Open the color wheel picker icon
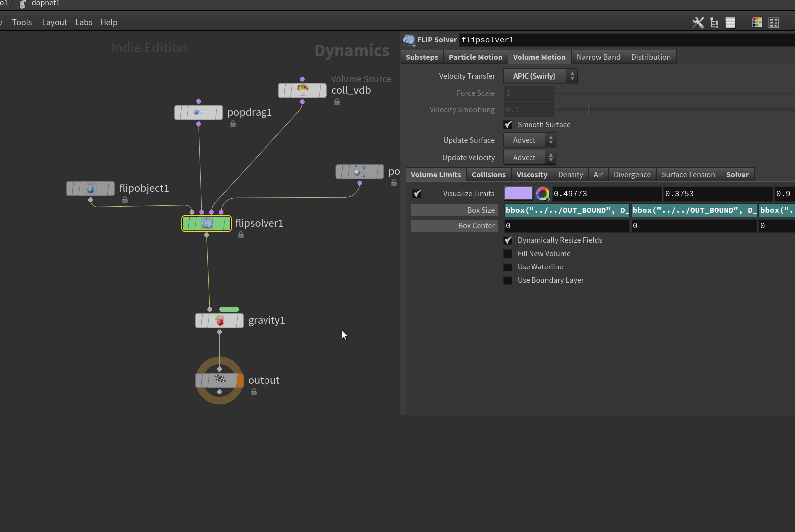Image resolution: width=795 pixels, height=532 pixels. pyautogui.click(x=542, y=194)
